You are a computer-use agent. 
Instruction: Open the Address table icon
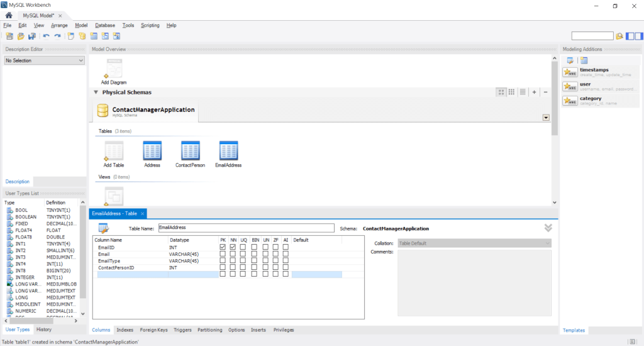pyautogui.click(x=152, y=151)
